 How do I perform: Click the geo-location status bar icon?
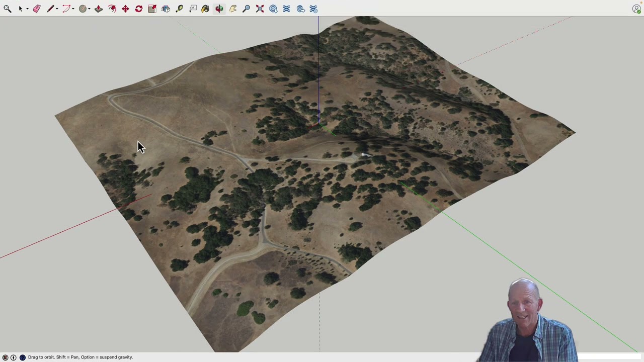click(6, 357)
